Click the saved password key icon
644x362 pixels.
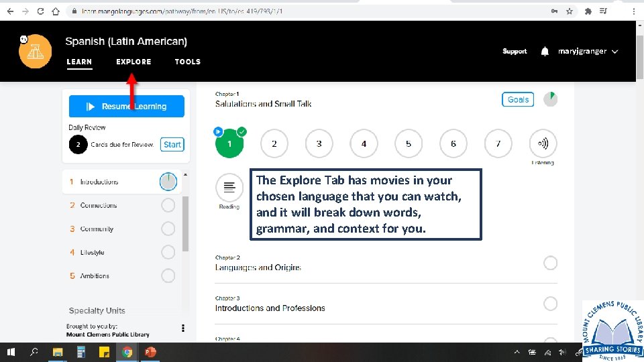[x=554, y=11]
